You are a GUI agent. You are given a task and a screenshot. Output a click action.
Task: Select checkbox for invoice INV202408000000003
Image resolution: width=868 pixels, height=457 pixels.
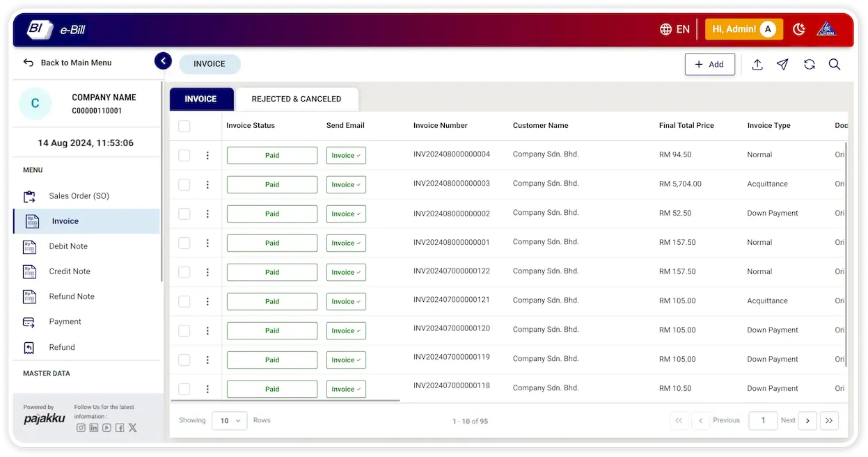(184, 184)
